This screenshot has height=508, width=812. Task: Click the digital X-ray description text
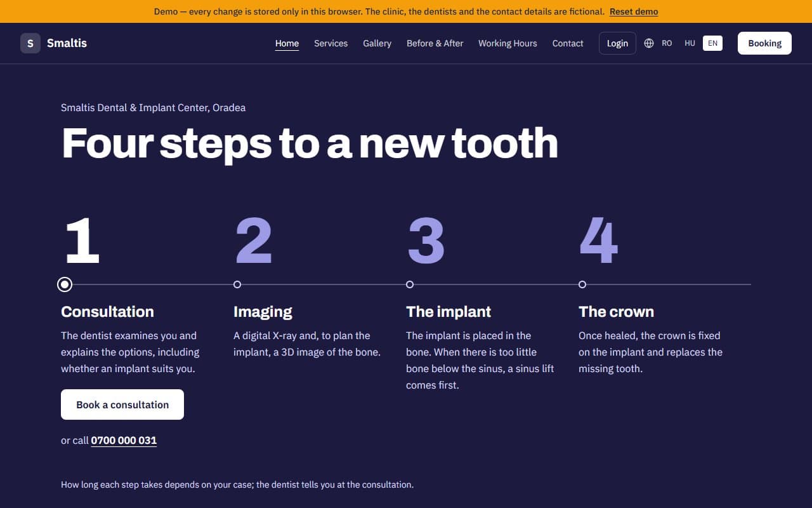coord(307,344)
